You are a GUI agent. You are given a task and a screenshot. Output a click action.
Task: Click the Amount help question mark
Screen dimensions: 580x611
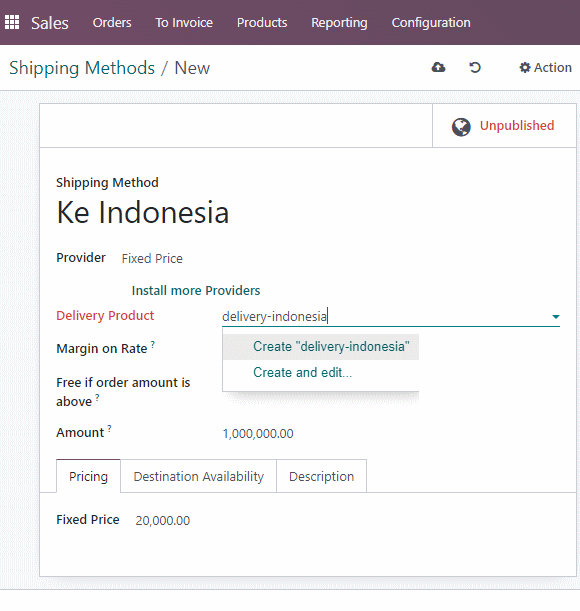[x=110, y=429]
